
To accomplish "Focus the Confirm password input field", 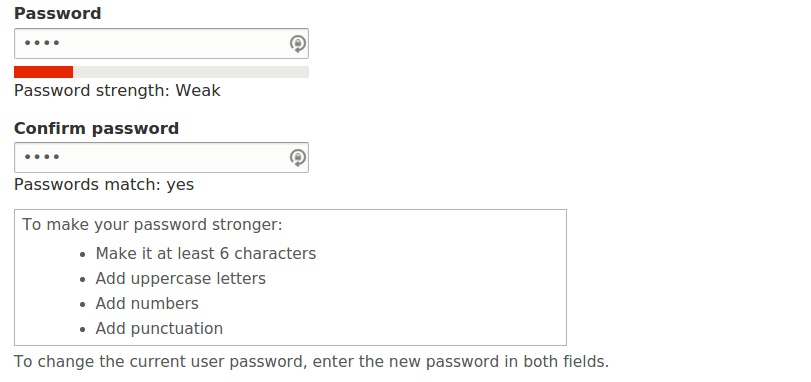I will (x=161, y=157).
